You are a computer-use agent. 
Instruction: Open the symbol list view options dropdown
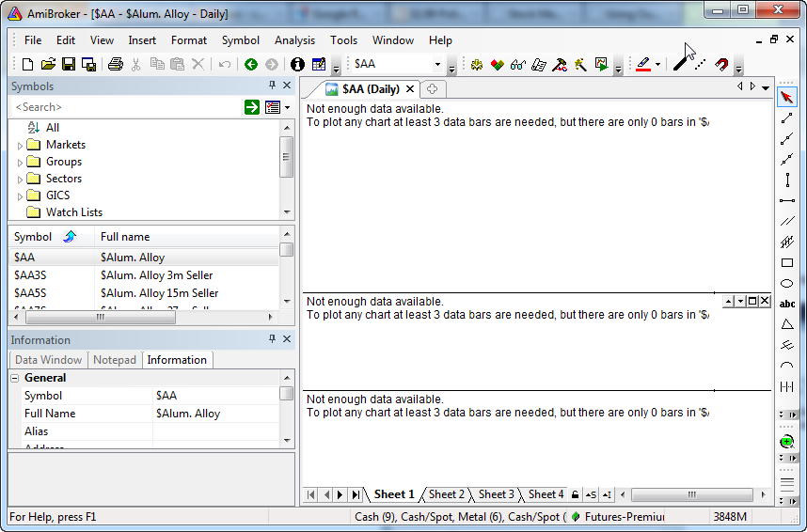(x=287, y=107)
